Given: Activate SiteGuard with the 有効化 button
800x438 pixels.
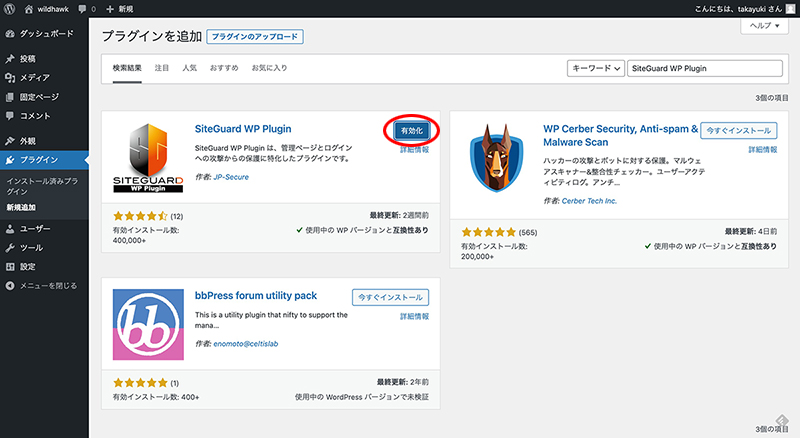Looking at the screenshot, I should [x=410, y=131].
